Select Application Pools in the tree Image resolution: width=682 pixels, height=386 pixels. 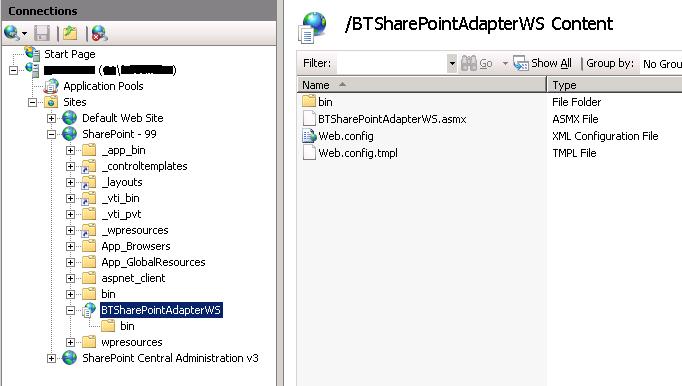[x=103, y=86]
